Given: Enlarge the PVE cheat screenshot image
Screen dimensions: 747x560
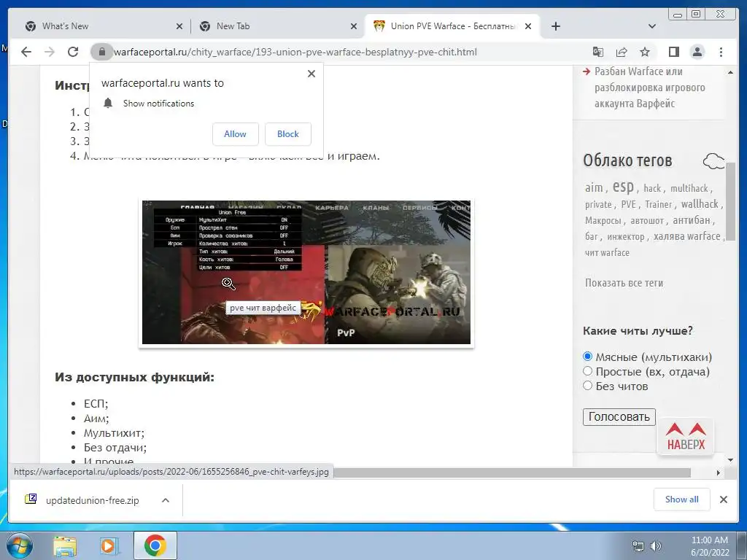Looking at the screenshot, I should [x=306, y=273].
